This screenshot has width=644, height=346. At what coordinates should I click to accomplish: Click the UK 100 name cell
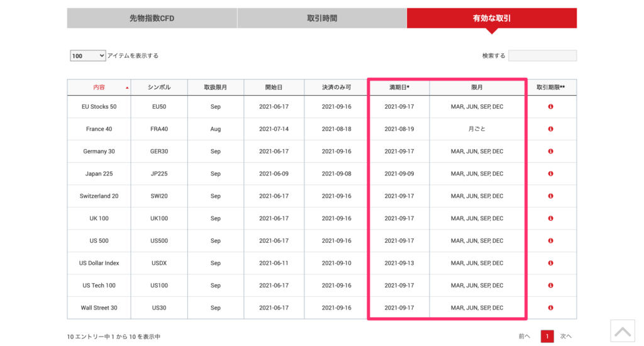(x=99, y=218)
